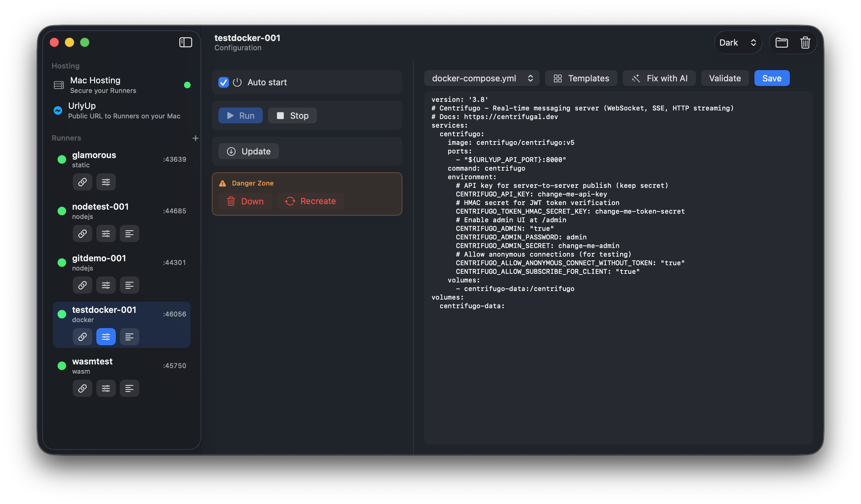Uncheck the Auto start checkbox
The height and width of the screenshot is (504, 861).
point(223,82)
